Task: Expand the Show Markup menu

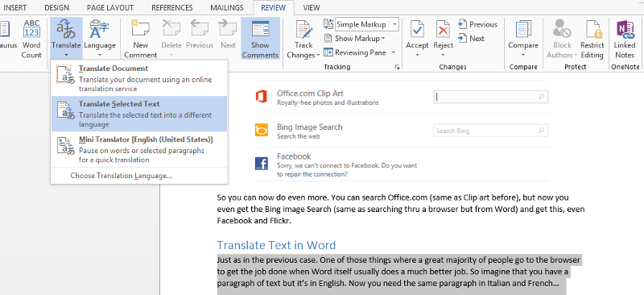Action: click(x=354, y=38)
